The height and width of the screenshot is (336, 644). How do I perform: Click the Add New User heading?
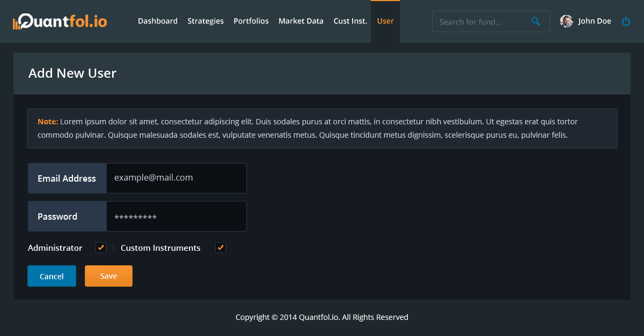click(72, 73)
